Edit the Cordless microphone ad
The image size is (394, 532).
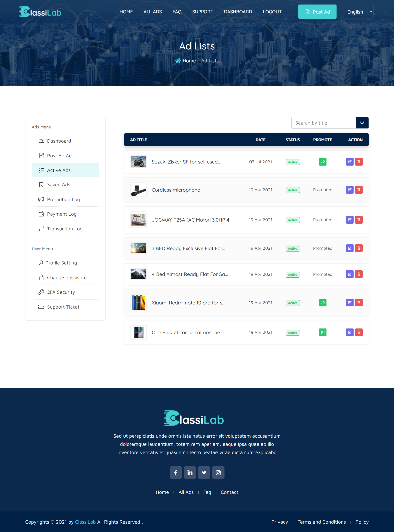[x=349, y=190]
